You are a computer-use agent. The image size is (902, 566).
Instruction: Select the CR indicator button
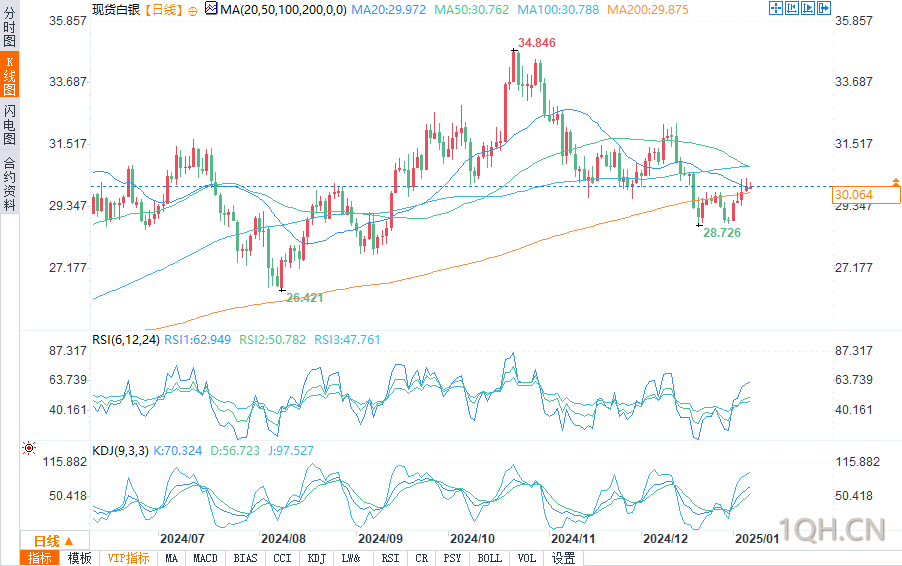(x=422, y=558)
